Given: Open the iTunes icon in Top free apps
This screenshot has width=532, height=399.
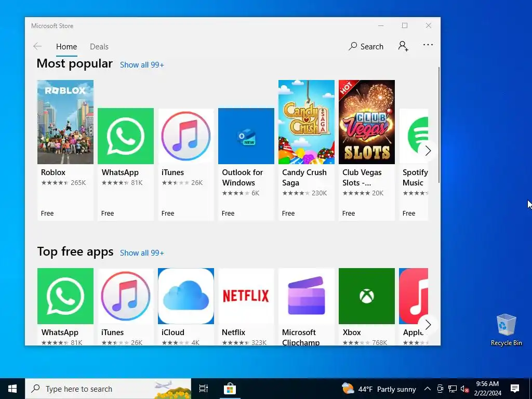Looking at the screenshot, I should [x=126, y=296].
